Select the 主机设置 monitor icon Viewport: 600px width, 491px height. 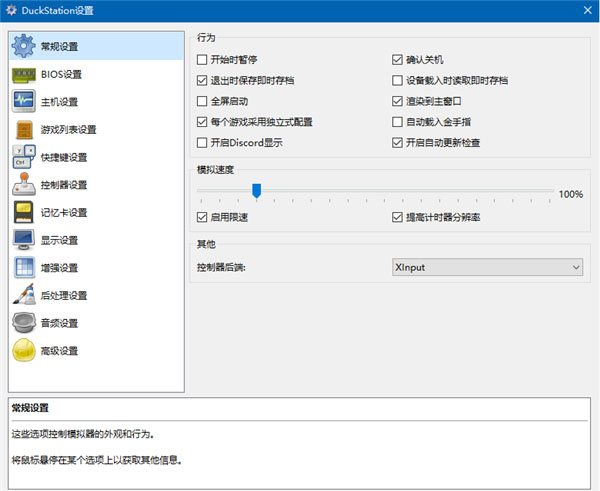point(25,102)
